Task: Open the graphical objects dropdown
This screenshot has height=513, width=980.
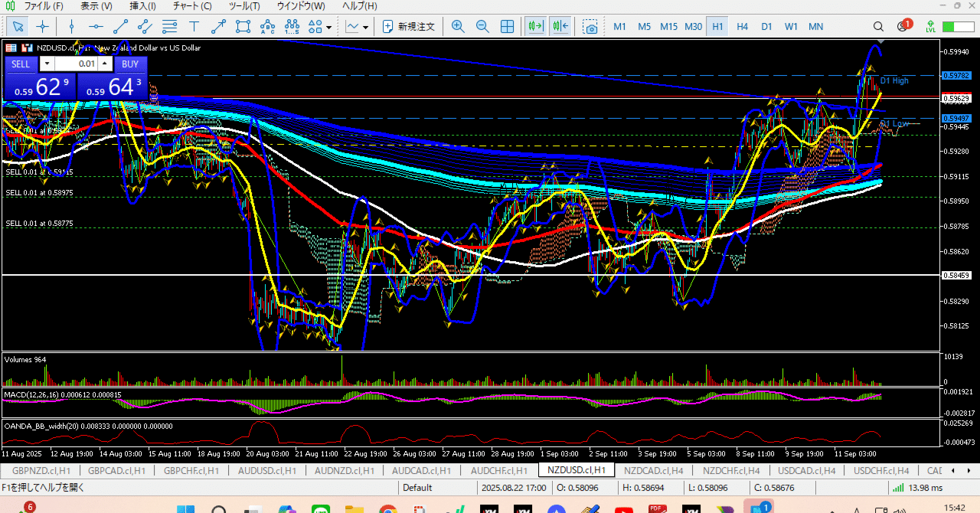Action: coord(320,26)
